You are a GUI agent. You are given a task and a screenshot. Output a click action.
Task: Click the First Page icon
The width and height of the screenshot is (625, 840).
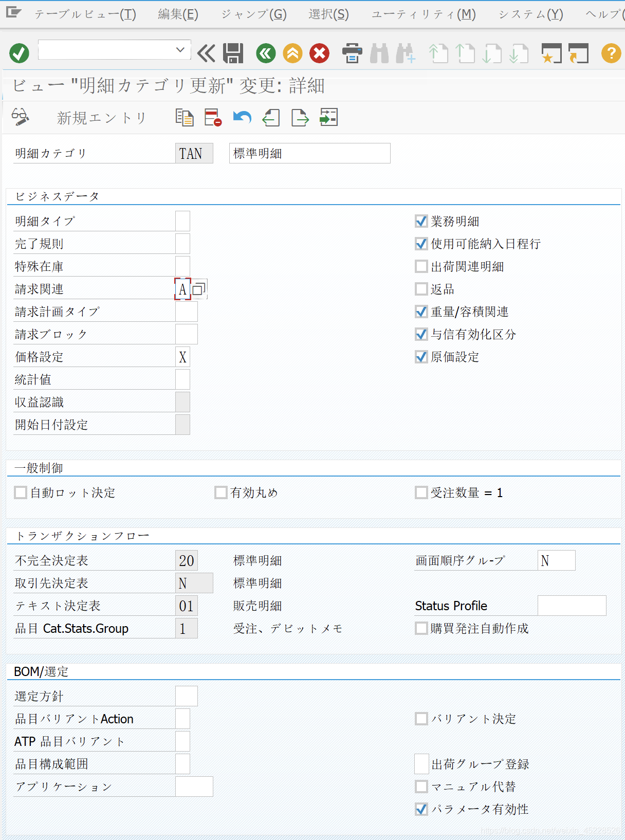pyautogui.click(x=438, y=53)
